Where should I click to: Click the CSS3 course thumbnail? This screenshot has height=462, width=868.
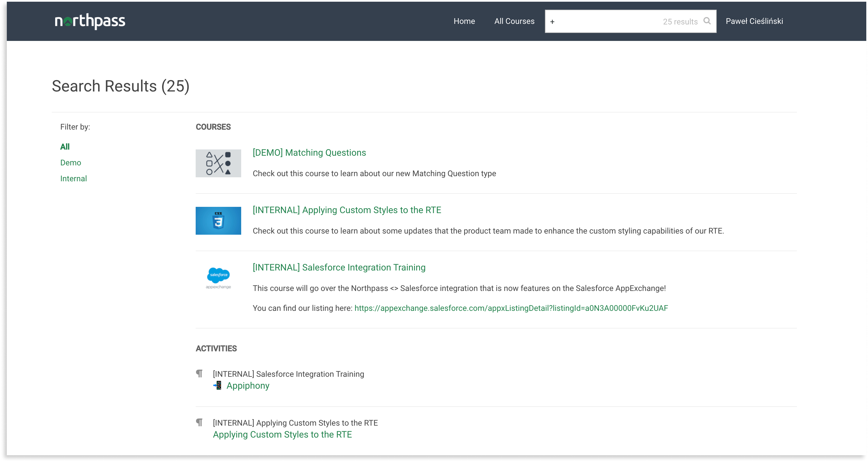tap(218, 220)
